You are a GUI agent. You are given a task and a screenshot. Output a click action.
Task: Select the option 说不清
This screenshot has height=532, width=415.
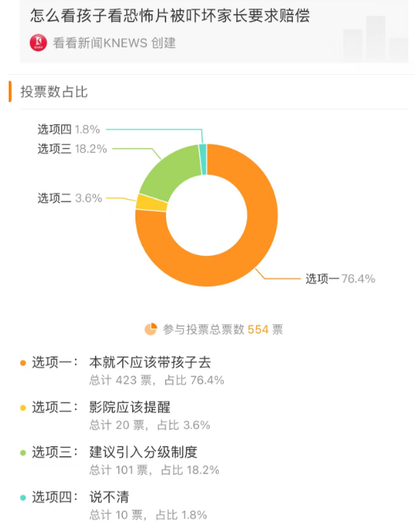109,497
